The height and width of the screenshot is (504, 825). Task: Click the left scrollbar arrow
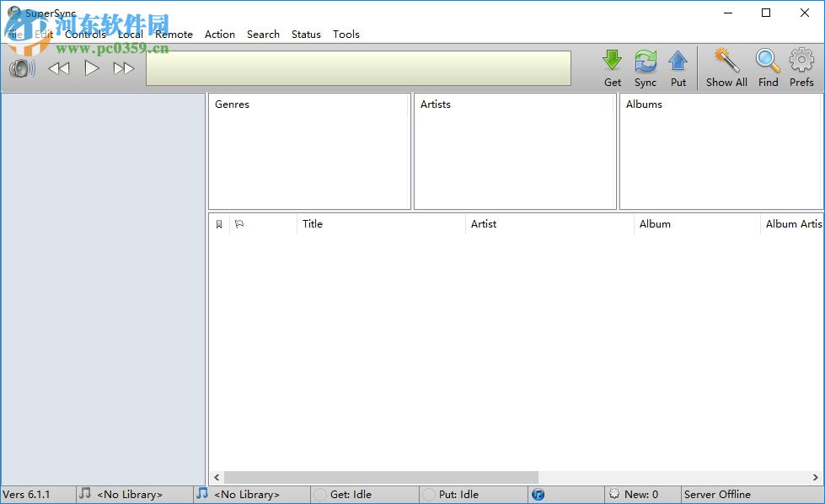point(217,477)
